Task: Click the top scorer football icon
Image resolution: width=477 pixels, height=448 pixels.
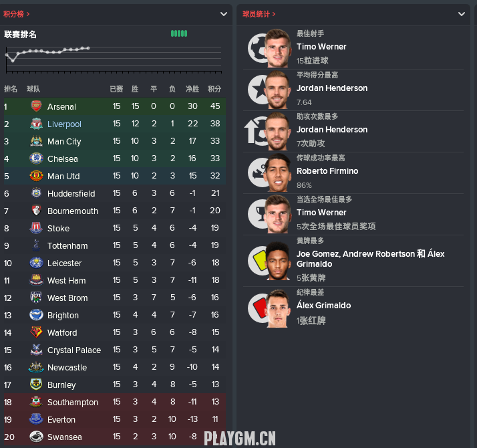Action: coord(258,48)
